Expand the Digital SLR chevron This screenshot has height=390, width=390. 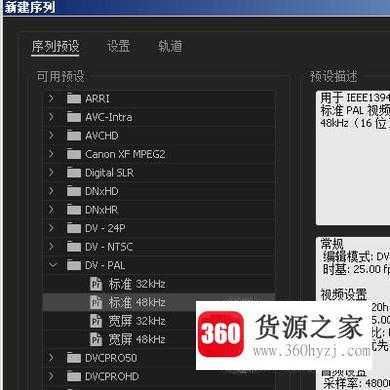[51, 172]
